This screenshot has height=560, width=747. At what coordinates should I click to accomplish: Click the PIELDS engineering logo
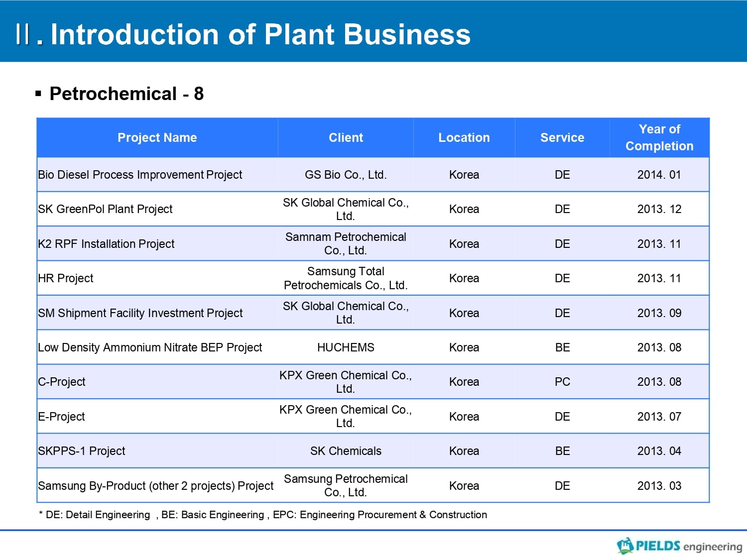click(679, 546)
